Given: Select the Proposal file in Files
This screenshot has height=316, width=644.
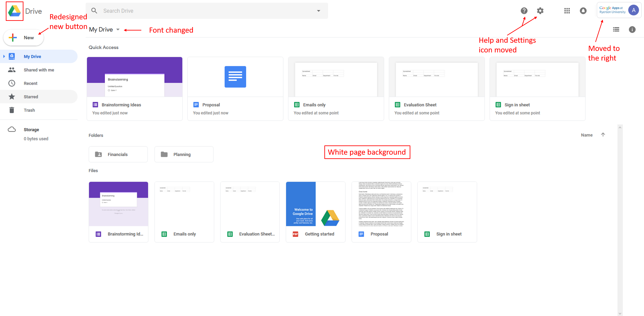Looking at the screenshot, I should point(381,212).
